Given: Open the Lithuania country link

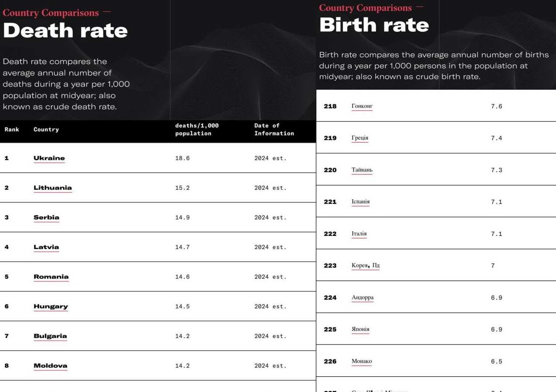Looking at the screenshot, I should [52, 188].
